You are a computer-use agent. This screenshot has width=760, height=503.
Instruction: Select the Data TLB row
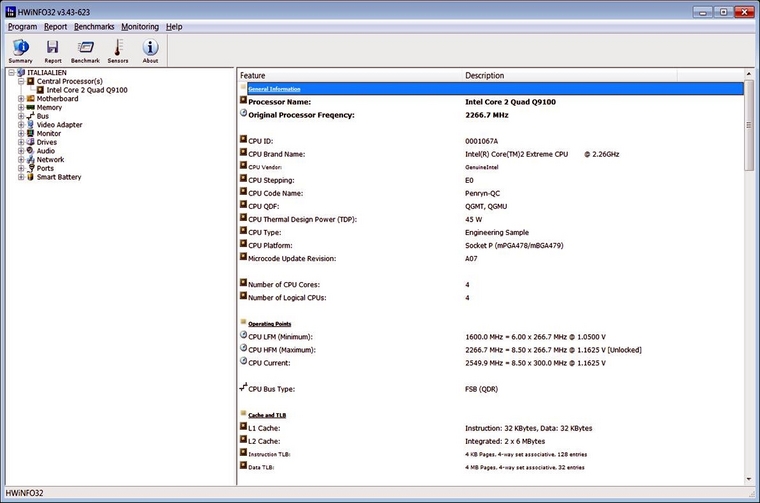click(x=491, y=468)
